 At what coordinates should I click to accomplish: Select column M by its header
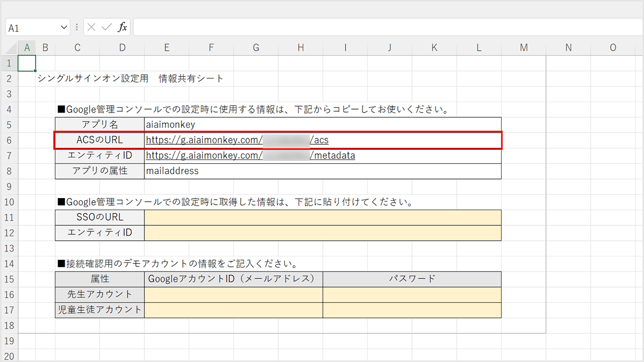click(524, 48)
